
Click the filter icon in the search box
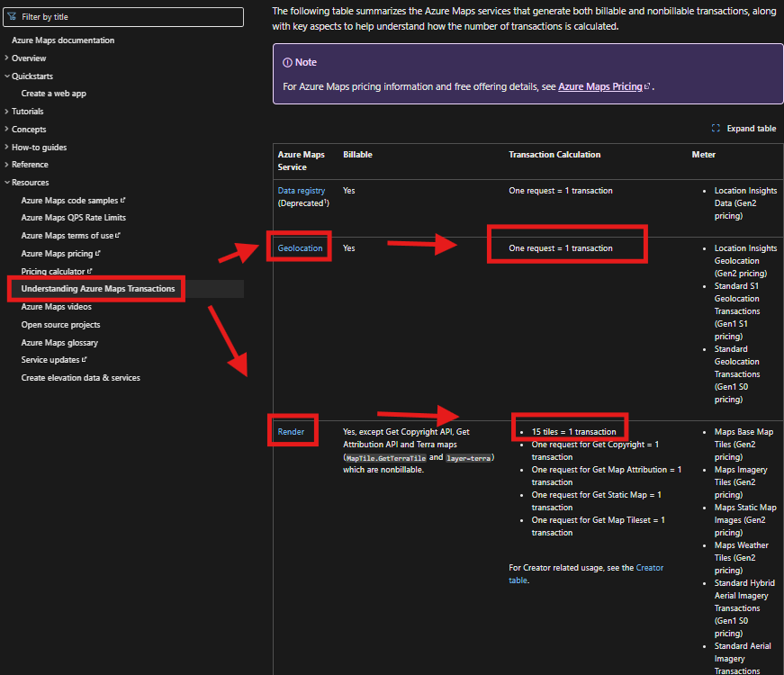click(x=12, y=16)
